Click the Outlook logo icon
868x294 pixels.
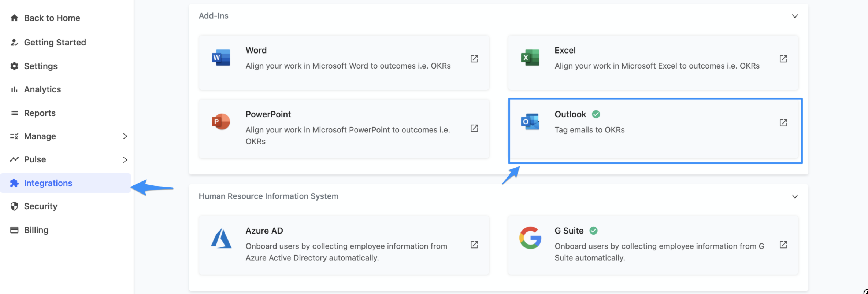530,121
